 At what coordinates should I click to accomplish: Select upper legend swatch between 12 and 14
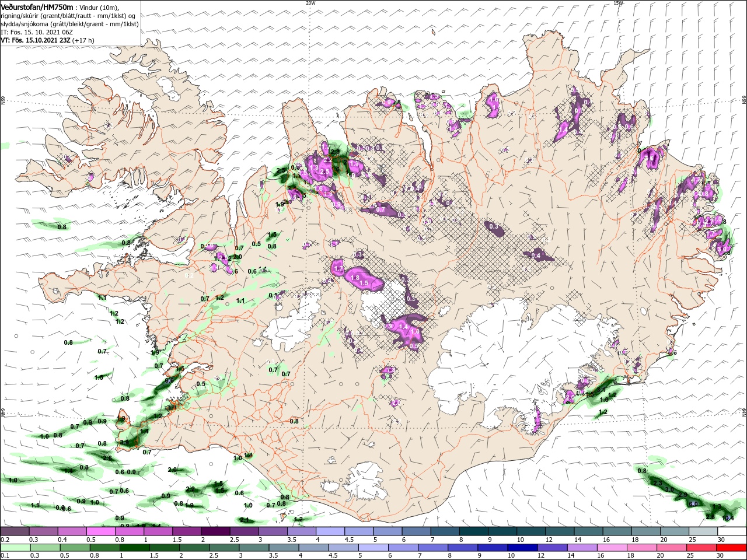[x=560, y=531]
